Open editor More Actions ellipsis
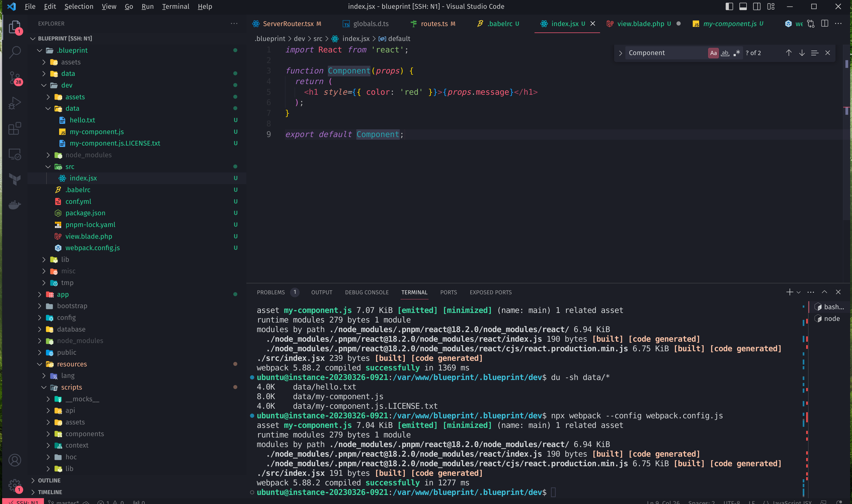The height and width of the screenshot is (504, 852). click(838, 23)
